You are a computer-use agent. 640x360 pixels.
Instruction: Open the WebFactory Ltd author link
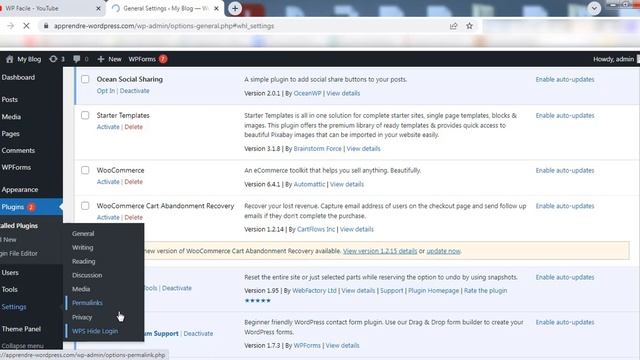pos(314,291)
